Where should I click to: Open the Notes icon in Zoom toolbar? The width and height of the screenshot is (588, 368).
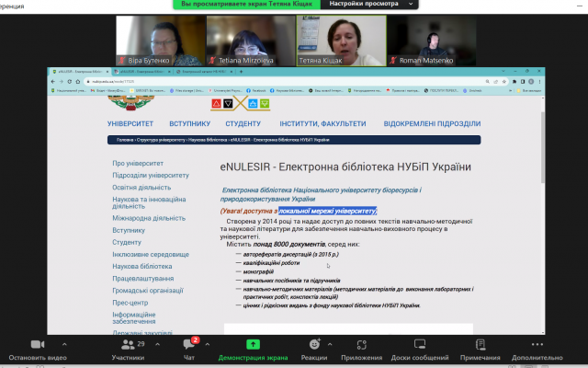coord(481,344)
